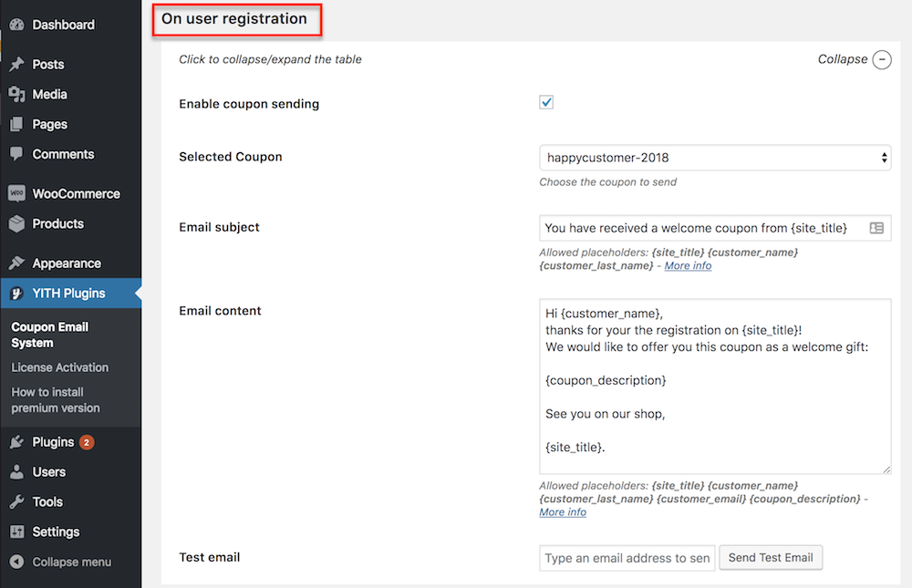Image resolution: width=912 pixels, height=588 pixels.
Task: Click the Dashboard gauge icon
Action: pos(16,25)
